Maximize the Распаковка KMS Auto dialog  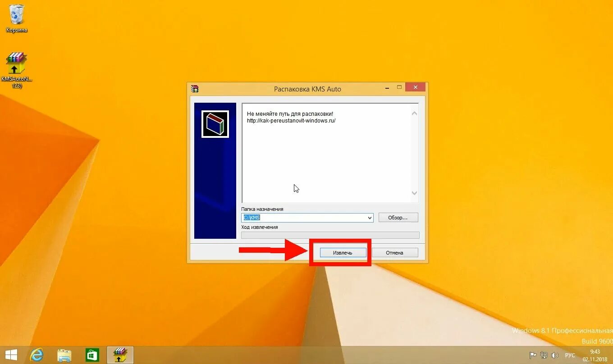399,87
